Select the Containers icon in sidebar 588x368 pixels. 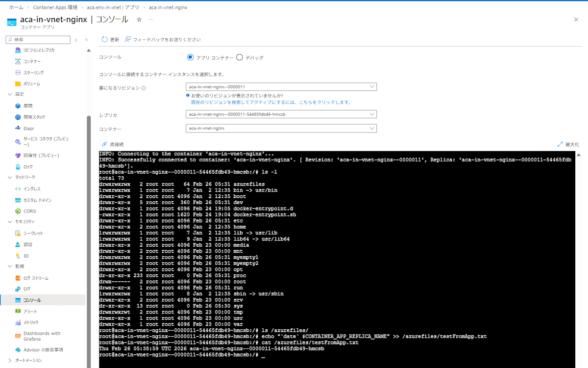pyautogui.click(x=18, y=61)
